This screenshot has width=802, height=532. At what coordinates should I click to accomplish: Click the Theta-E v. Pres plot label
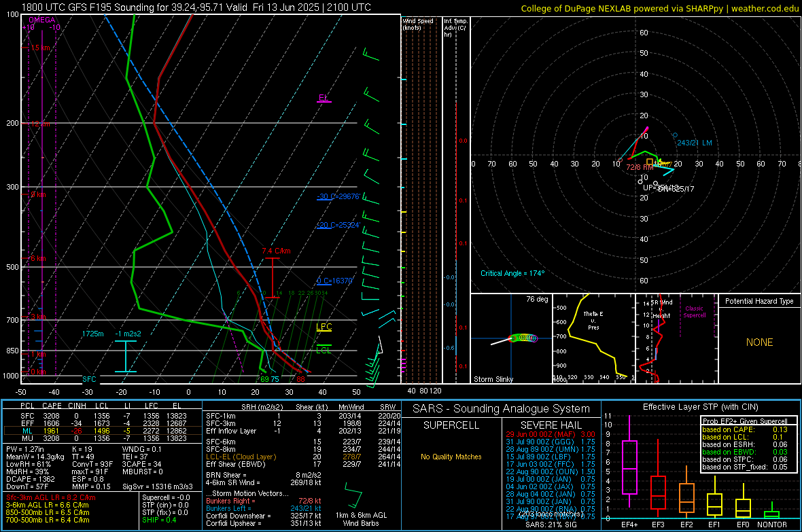593,320
